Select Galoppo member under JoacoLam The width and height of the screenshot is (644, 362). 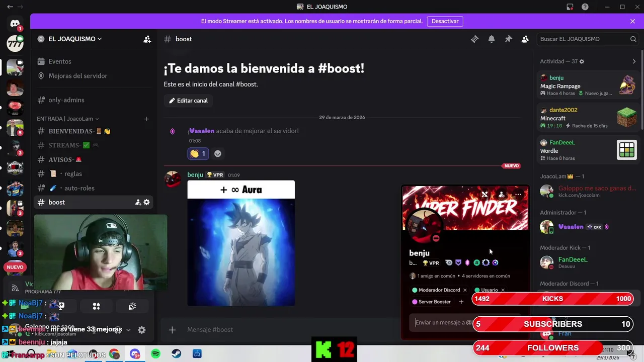pyautogui.click(x=588, y=191)
